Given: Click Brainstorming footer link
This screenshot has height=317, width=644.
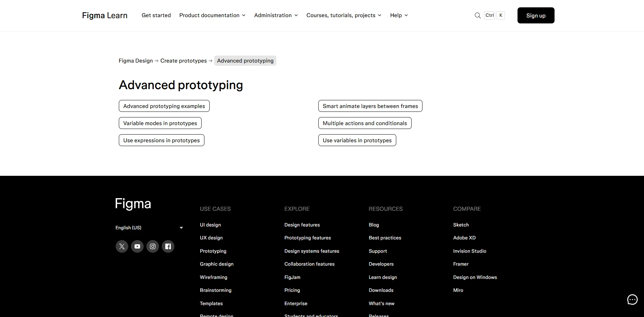Looking at the screenshot, I should tap(216, 290).
